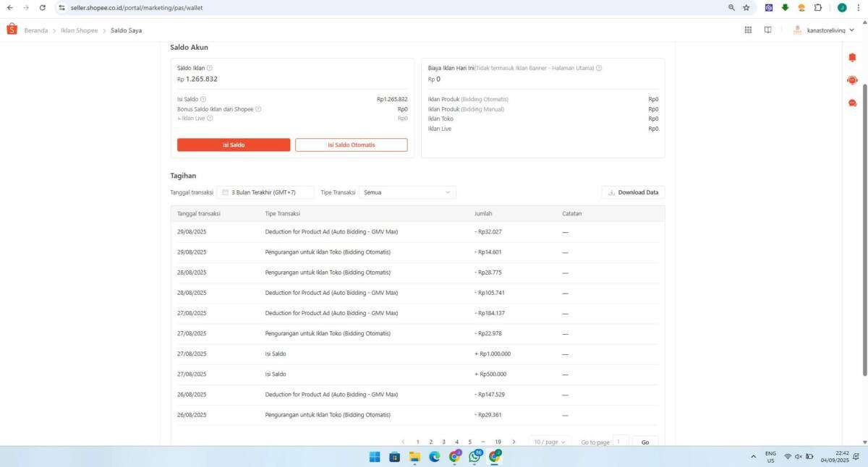
Task: Open 3 Bulan Terakhir date range picker
Action: 265,192
